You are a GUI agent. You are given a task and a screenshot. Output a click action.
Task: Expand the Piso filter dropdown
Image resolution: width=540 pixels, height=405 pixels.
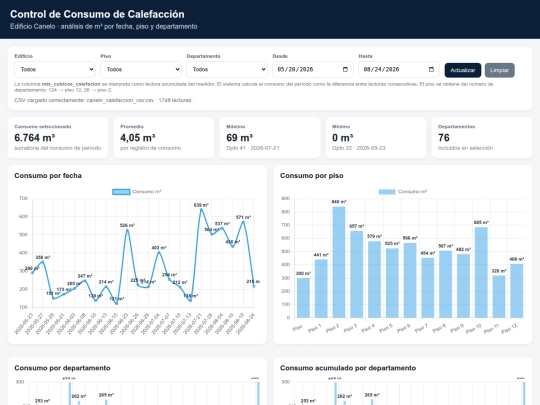coord(141,70)
